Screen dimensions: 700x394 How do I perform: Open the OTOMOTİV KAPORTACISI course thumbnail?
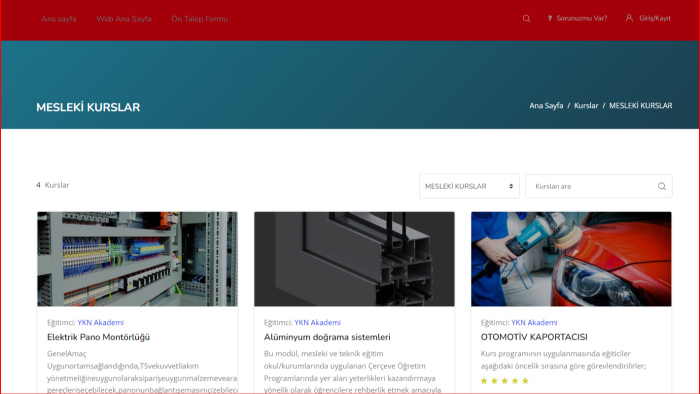pos(571,259)
